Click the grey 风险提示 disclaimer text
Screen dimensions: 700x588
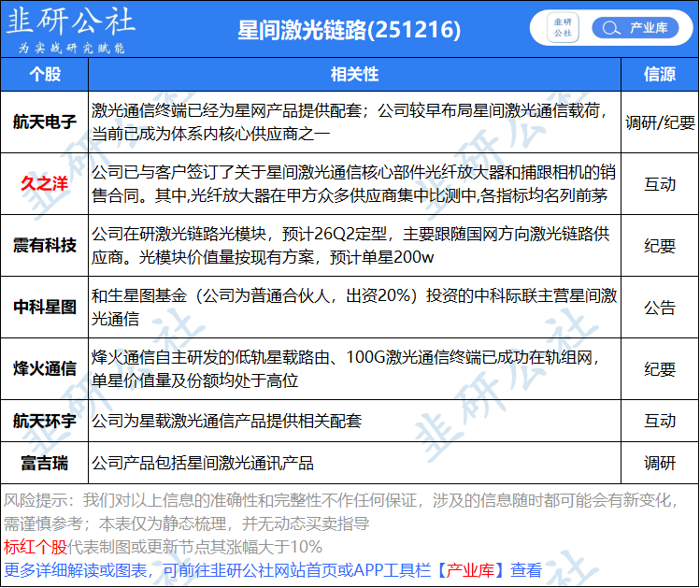[x=341, y=511]
